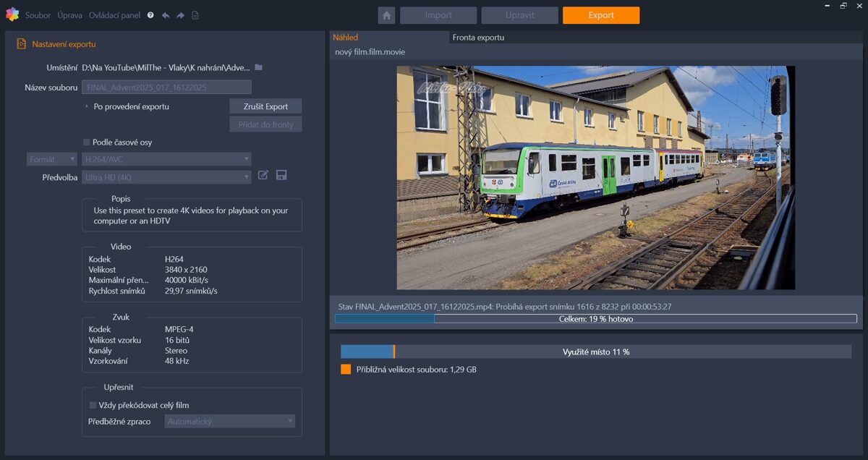Open the help question mark icon
This screenshot has width=868, height=460.
coord(150,15)
